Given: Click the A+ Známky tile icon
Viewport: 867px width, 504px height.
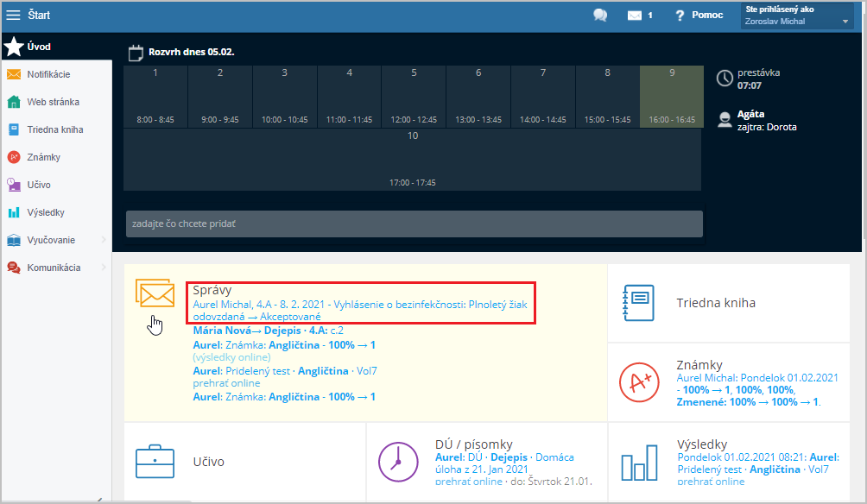Looking at the screenshot, I should coord(639,382).
